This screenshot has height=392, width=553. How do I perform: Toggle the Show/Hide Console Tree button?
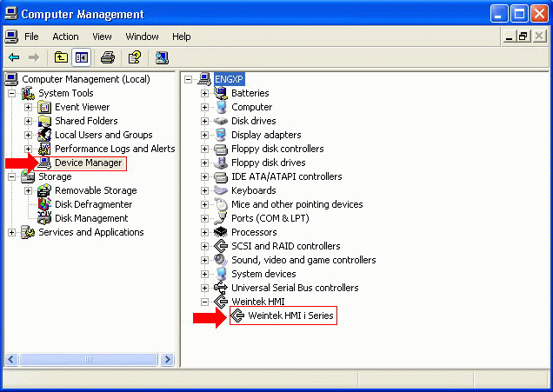pyautogui.click(x=82, y=57)
